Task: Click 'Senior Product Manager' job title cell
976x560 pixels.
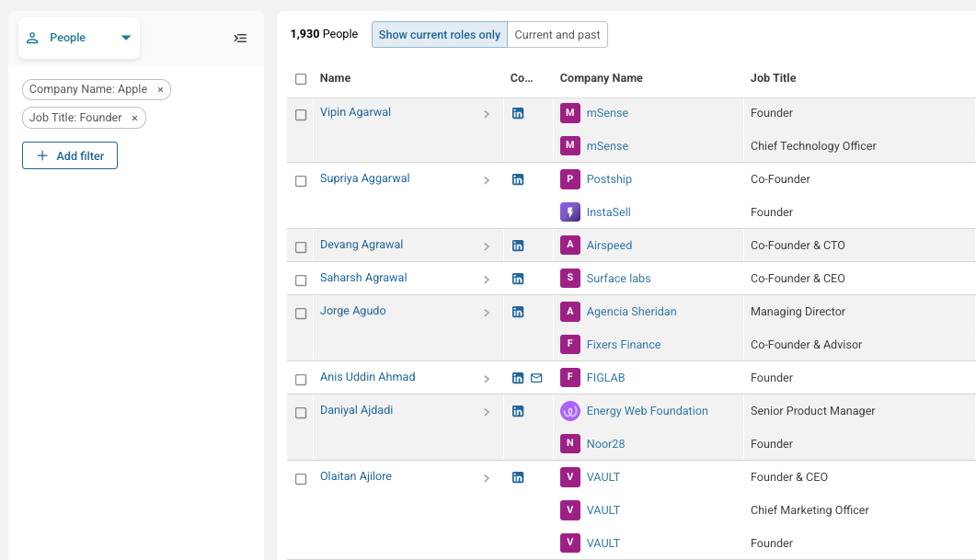Action: pos(813,411)
